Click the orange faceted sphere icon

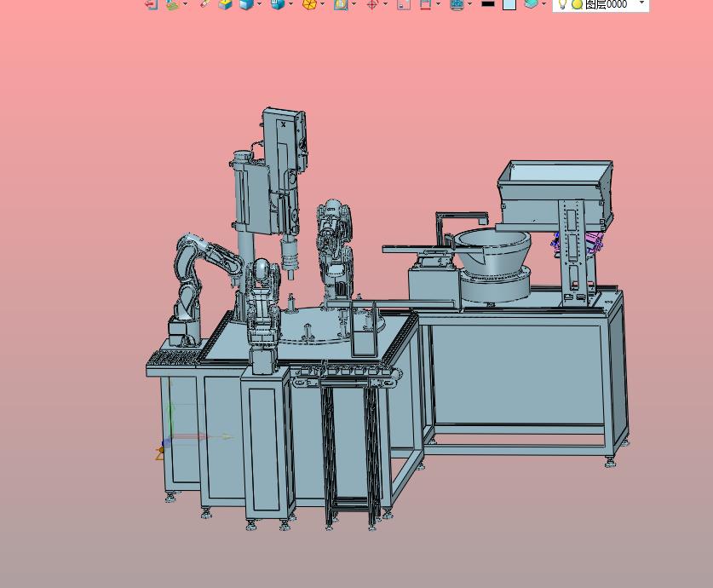click(309, 4)
